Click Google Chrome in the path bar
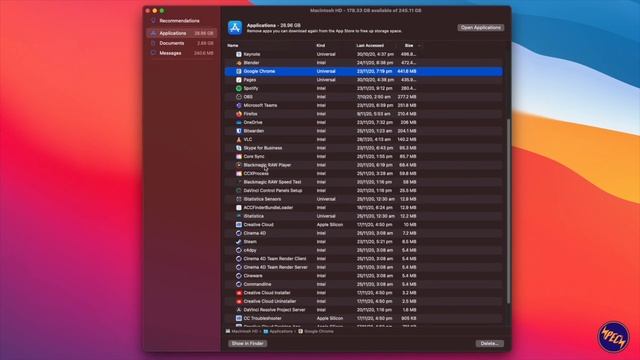Viewport: 640px width, 360px height. coord(316,331)
